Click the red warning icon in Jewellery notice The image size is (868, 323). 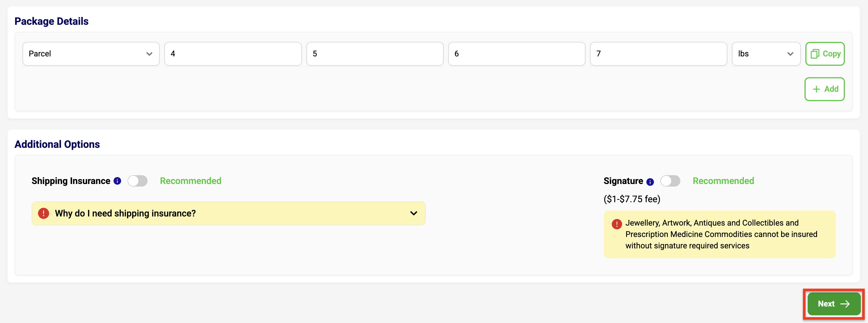pos(617,224)
